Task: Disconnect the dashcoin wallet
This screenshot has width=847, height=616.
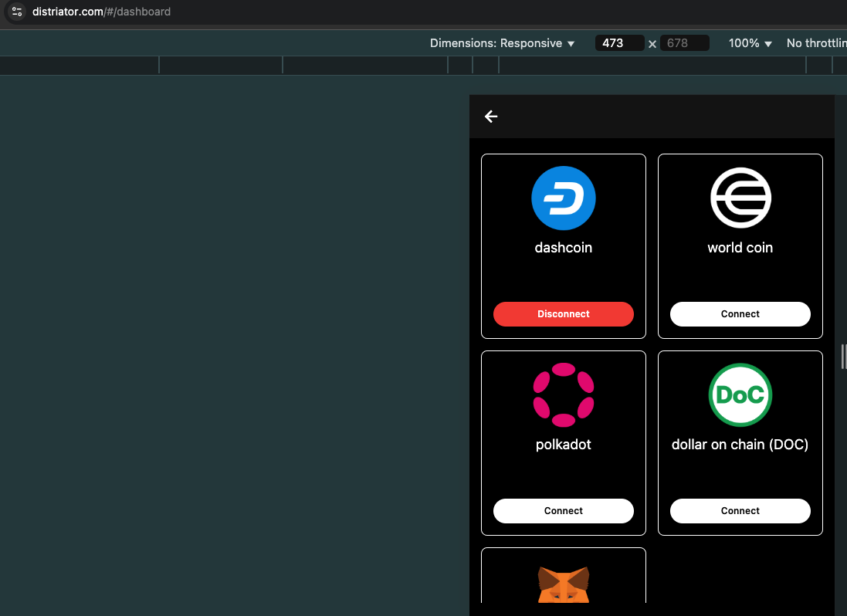Action: tap(564, 314)
